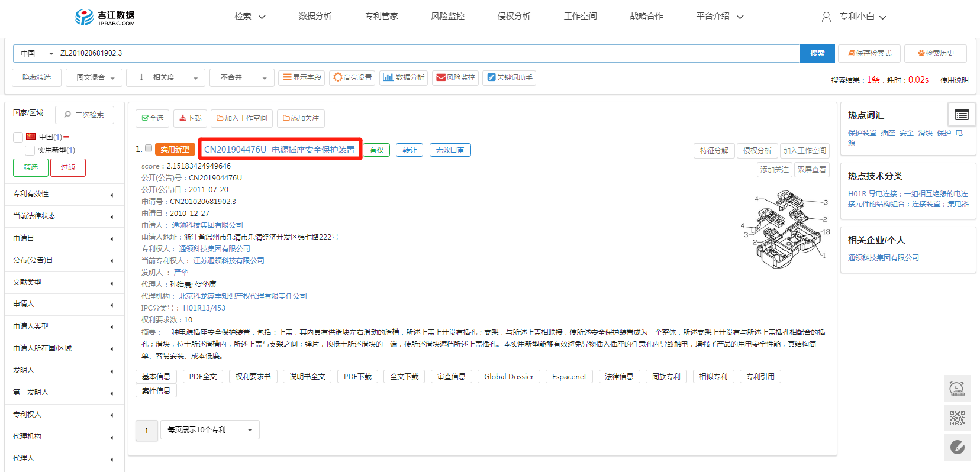Expand the 申请日 filter
The width and height of the screenshot is (980, 472).
[x=64, y=238]
